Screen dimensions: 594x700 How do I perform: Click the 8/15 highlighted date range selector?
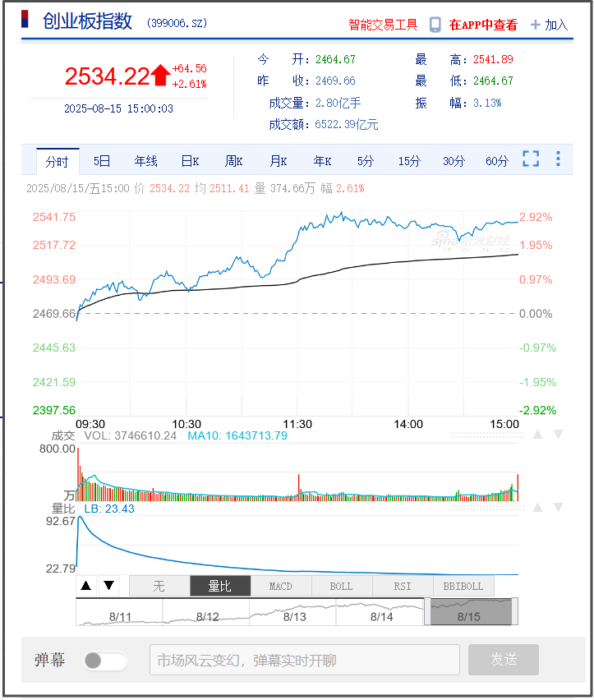click(468, 612)
